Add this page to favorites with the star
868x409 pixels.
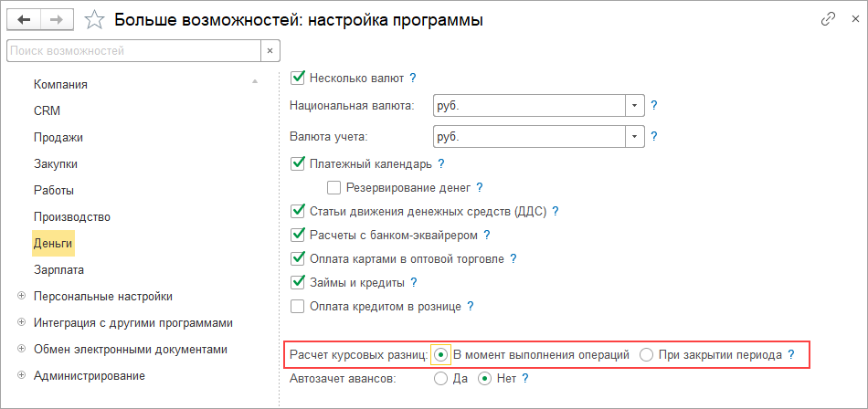[94, 18]
